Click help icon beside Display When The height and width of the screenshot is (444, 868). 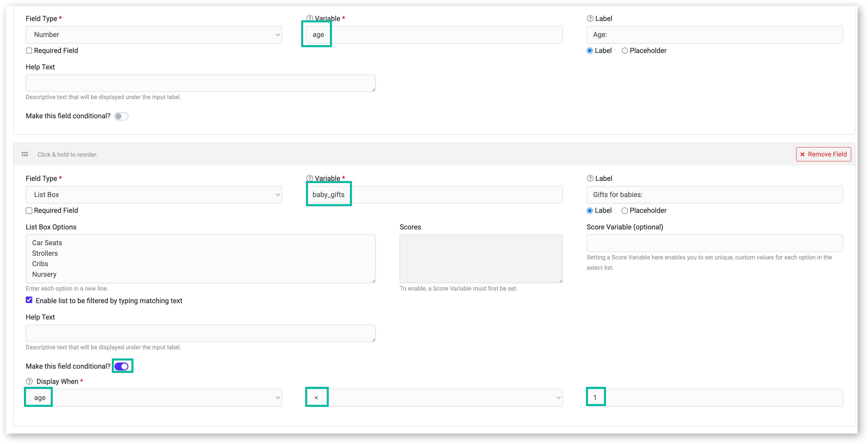click(x=29, y=381)
